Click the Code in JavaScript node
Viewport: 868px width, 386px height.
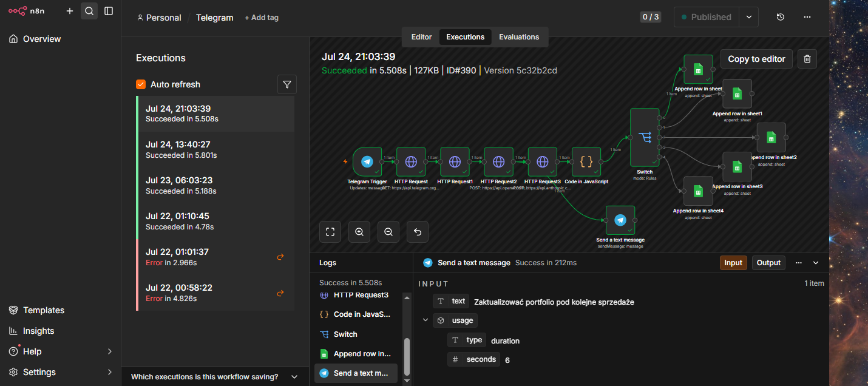pyautogui.click(x=586, y=162)
